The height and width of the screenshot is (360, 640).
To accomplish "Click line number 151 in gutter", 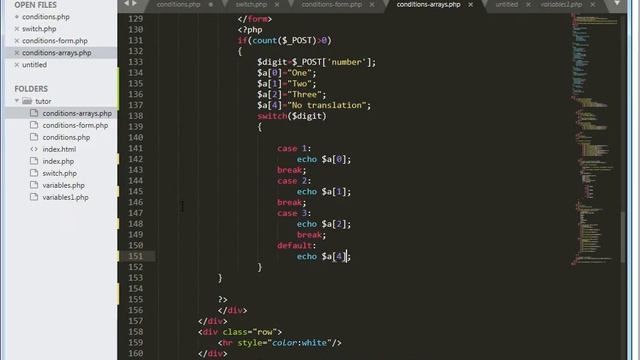I will coord(136,256).
